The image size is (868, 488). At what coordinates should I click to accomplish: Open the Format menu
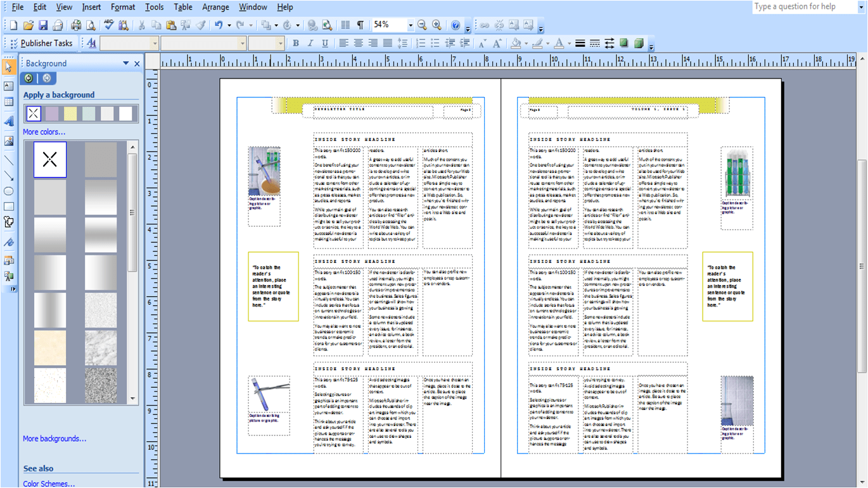pos(123,7)
